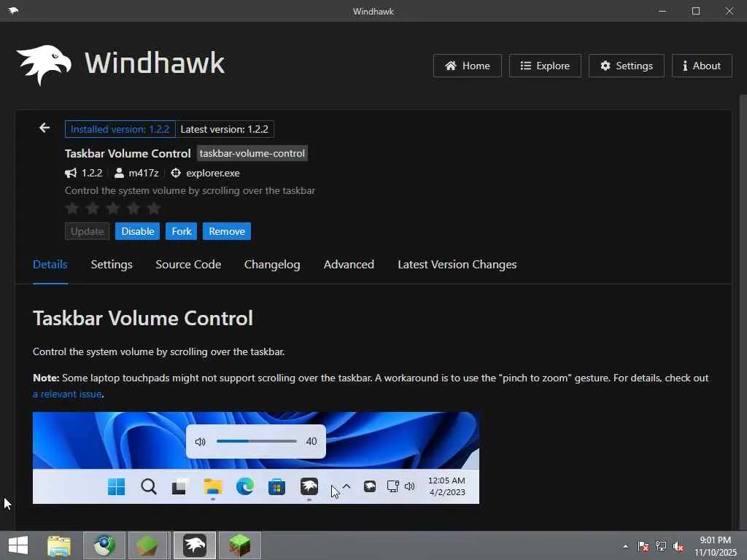The height and width of the screenshot is (560, 747).
Task: Open the About page
Action: 701,66
